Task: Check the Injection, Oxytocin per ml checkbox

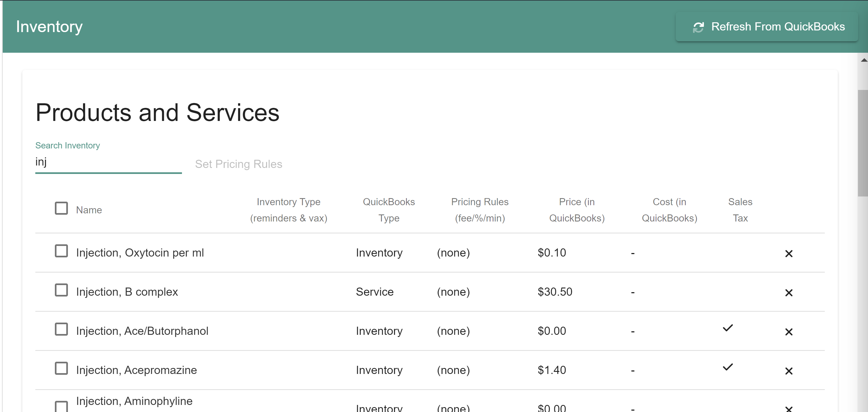Action: point(61,251)
